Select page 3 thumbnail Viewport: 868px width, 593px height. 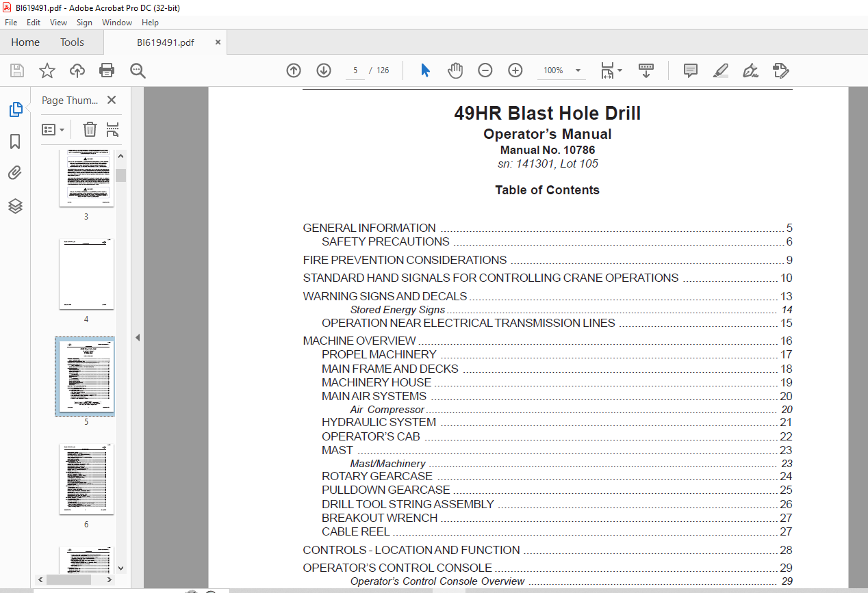coord(86,178)
